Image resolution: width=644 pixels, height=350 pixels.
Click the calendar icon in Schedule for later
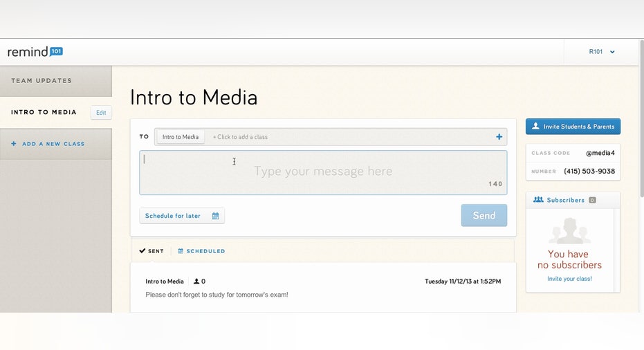[x=216, y=216]
